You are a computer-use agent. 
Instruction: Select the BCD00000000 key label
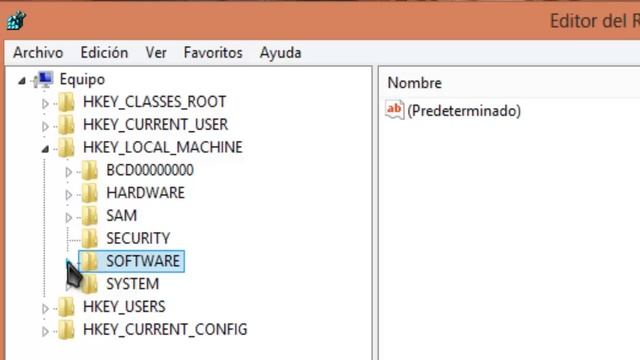(150, 170)
